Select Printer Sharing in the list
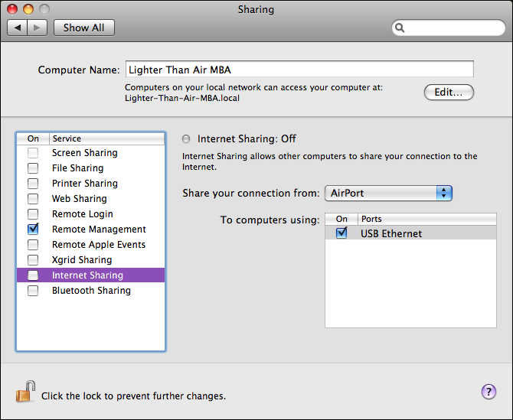Screen dimensions: 513x420 pyautogui.click(x=84, y=184)
